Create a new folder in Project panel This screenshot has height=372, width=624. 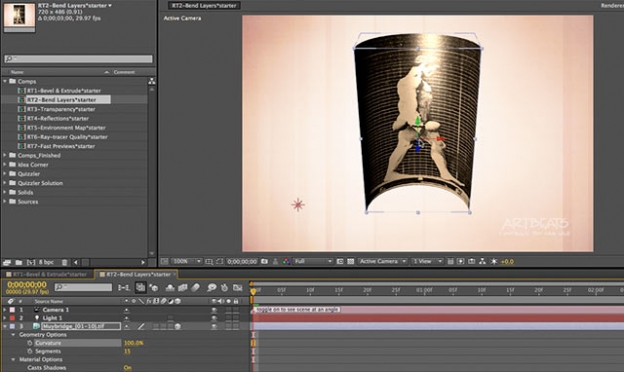coord(19,262)
